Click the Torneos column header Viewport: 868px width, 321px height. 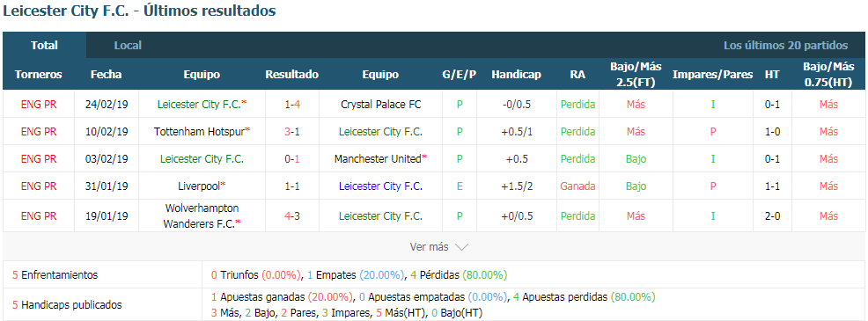[39, 74]
